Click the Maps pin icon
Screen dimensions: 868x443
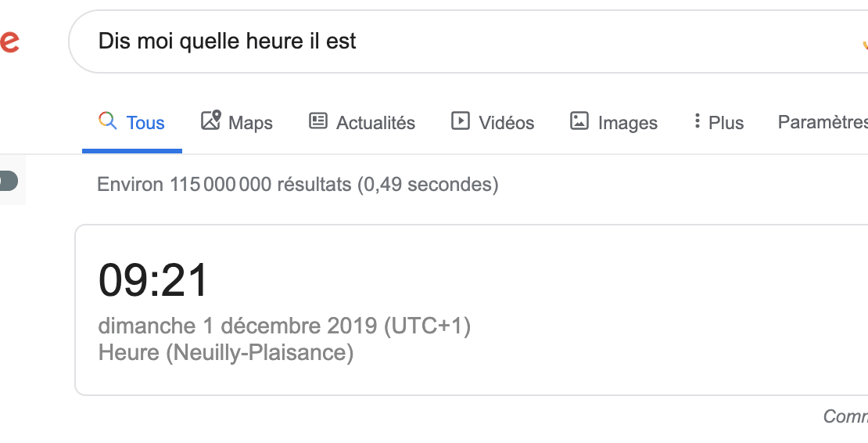pos(210,121)
